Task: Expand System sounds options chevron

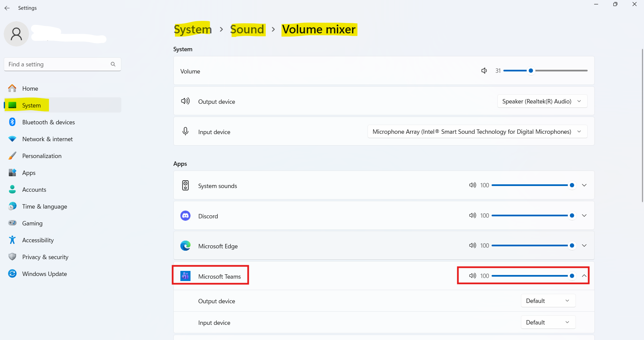Action: point(584,185)
